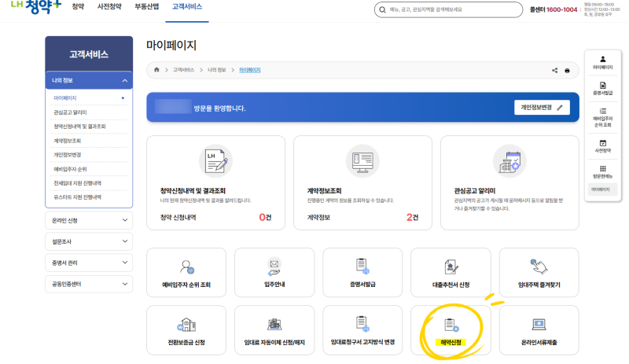The height and width of the screenshot is (364, 629).
Task: Click the 청약 신청내역 0건 count
Action: click(265, 218)
